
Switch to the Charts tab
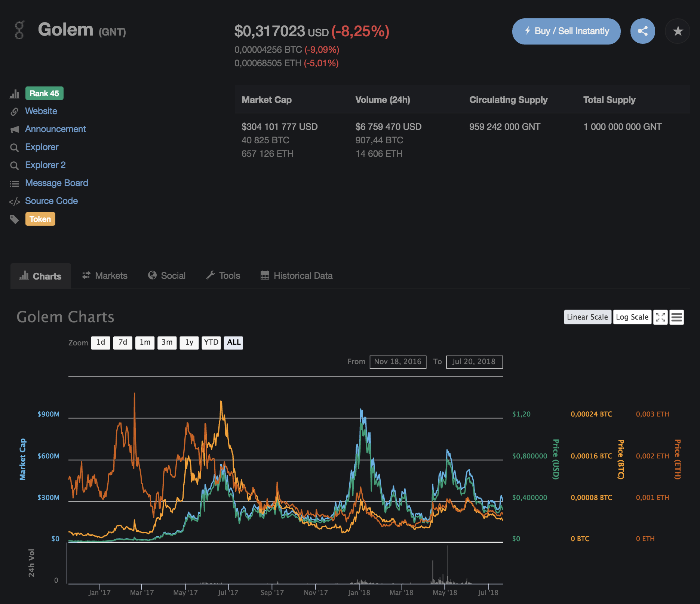click(x=40, y=276)
